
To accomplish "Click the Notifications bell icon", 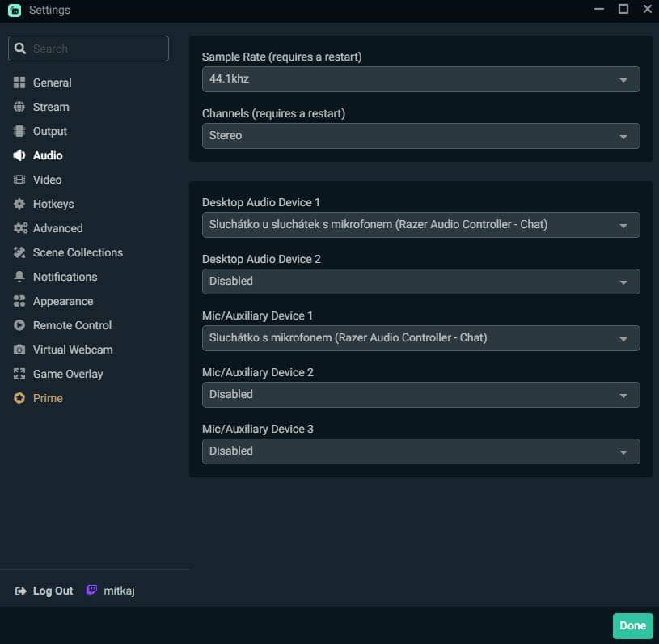I will pyautogui.click(x=19, y=277).
